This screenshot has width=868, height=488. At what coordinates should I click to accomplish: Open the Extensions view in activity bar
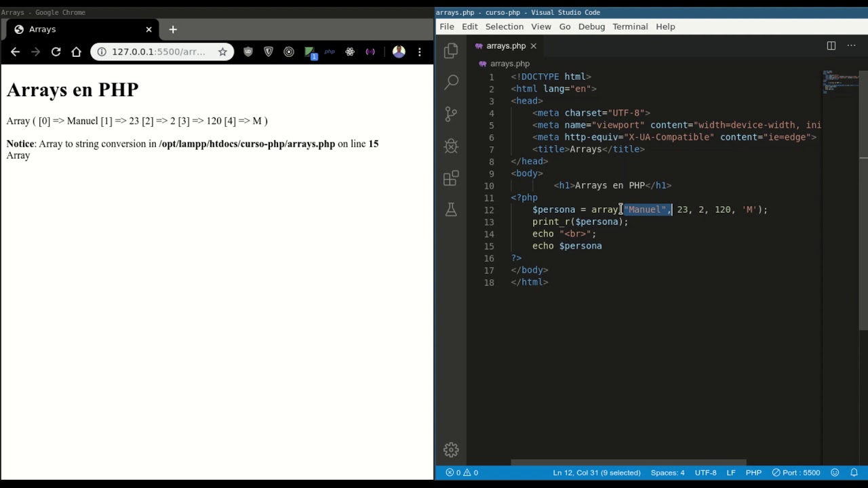click(x=451, y=178)
